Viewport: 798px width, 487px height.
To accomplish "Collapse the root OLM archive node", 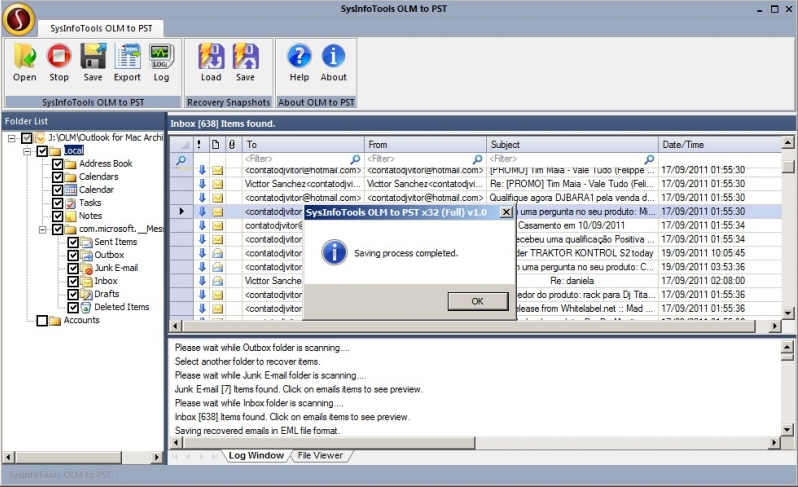I will click(12, 138).
